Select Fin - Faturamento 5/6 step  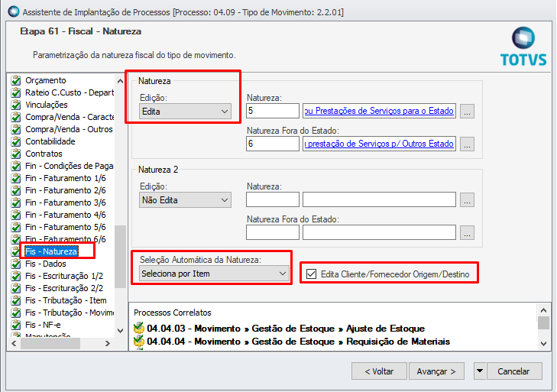coord(66,227)
